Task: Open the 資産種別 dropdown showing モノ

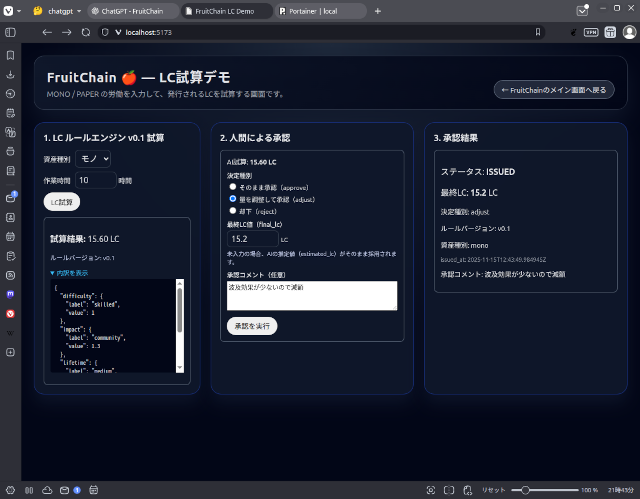Action: 94,158
